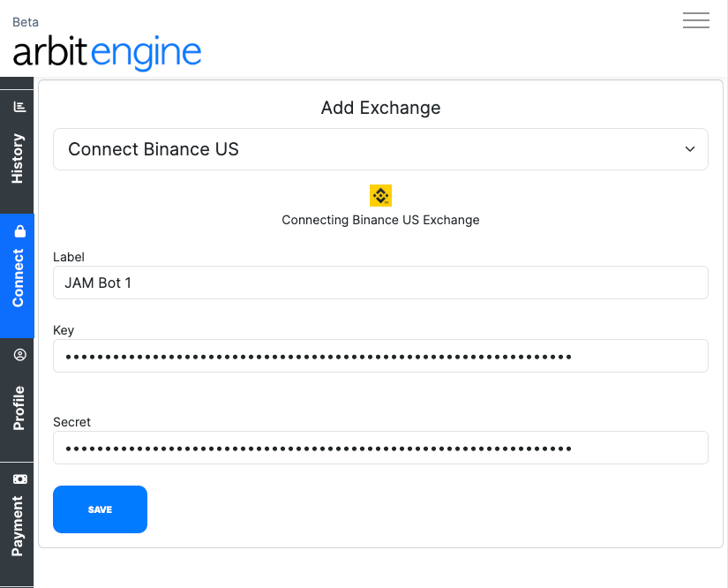Click the arbitengine logo
The image size is (728, 588).
106,53
